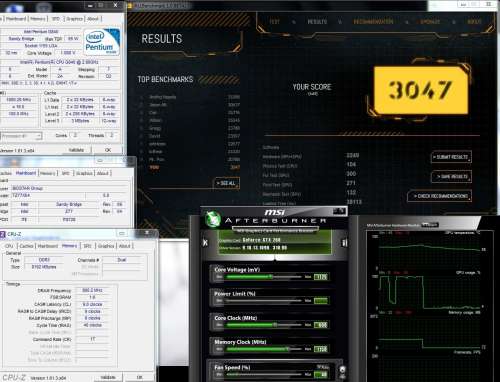500x382 pixels.
Task: Open the About tab in the topmost CPU-Z window
Action: [93, 19]
